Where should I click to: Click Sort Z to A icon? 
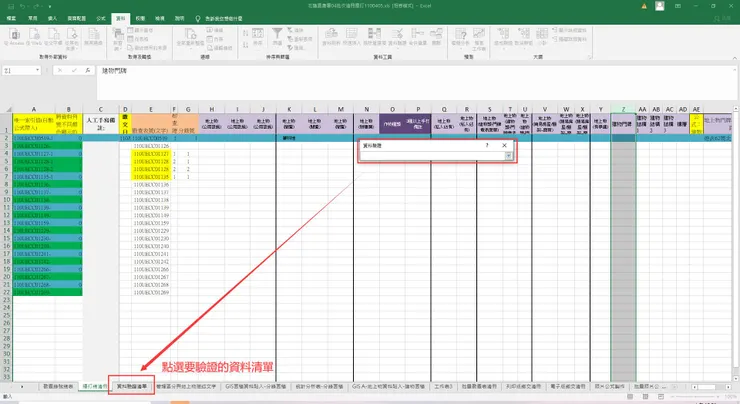point(245,44)
